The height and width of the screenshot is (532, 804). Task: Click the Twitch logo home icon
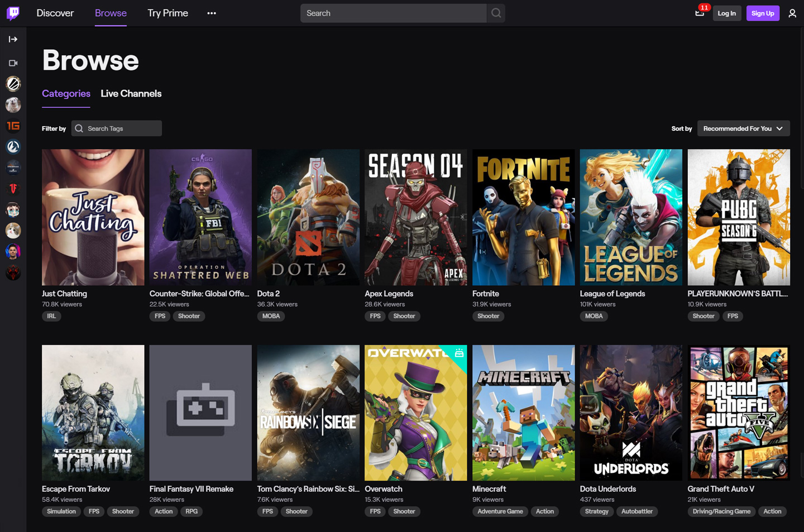pyautogui.click(x=13, y=13)
